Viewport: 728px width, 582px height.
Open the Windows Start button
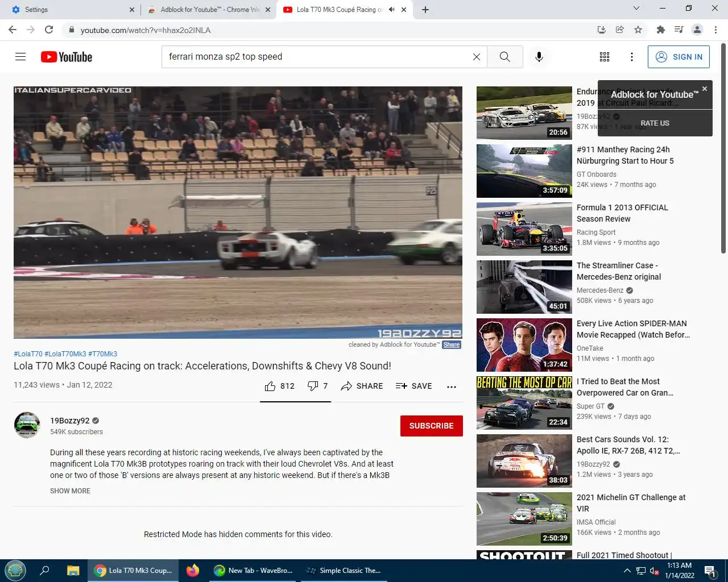tap(15, 570)
